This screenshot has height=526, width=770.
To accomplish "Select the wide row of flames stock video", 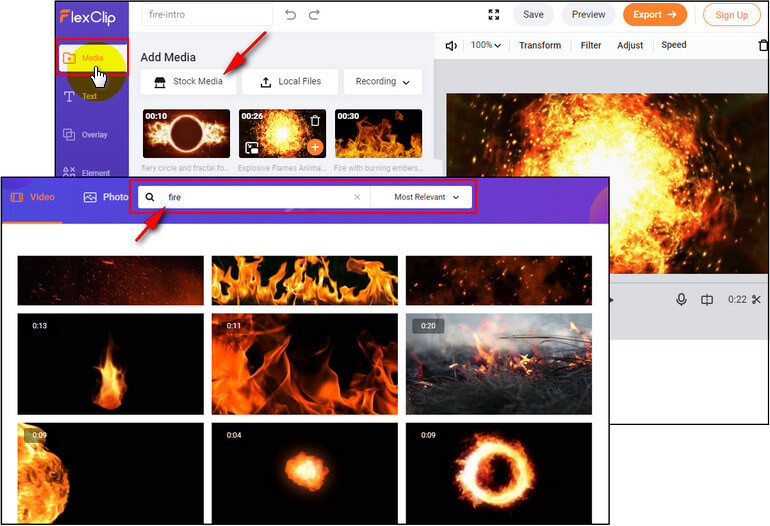I will point(304,280).
